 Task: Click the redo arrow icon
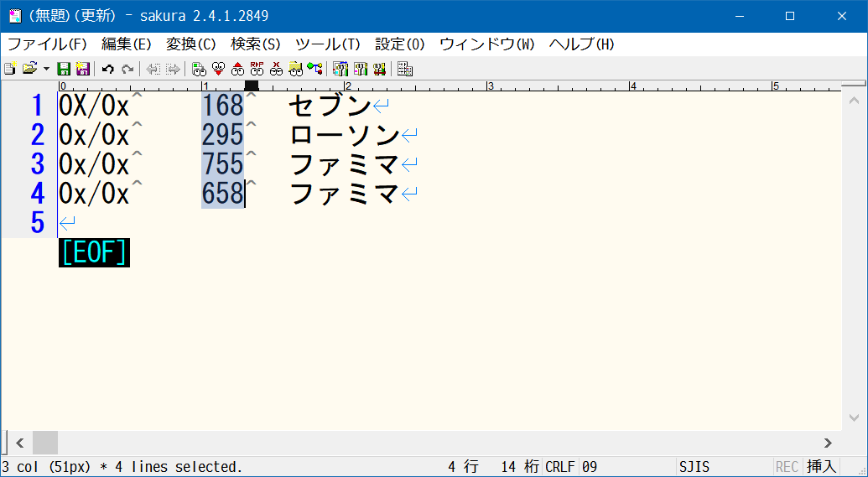(x=127, y=69)
